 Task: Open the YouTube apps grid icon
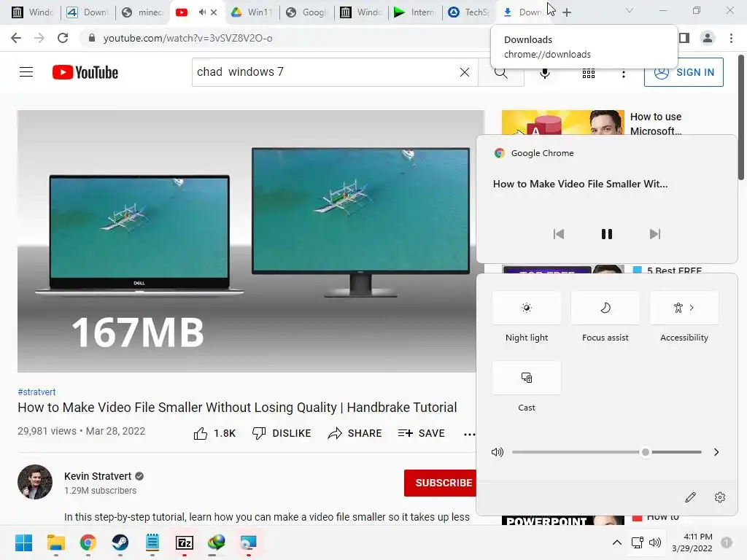coord(589,73)
